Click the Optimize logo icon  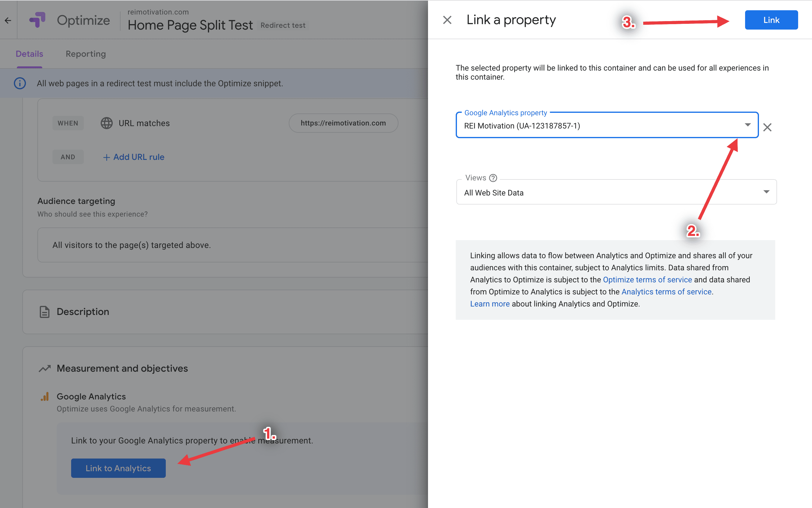point(37,20)
